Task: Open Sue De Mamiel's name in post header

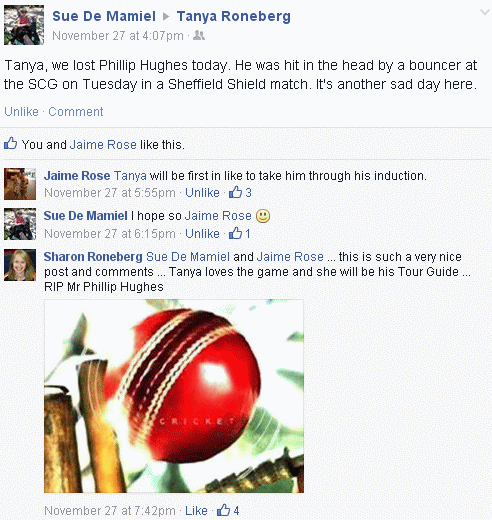Action: 104,16
